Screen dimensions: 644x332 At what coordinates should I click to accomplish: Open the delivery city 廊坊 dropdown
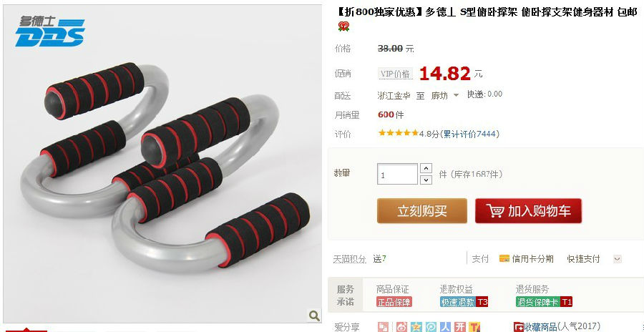[445, 96]
